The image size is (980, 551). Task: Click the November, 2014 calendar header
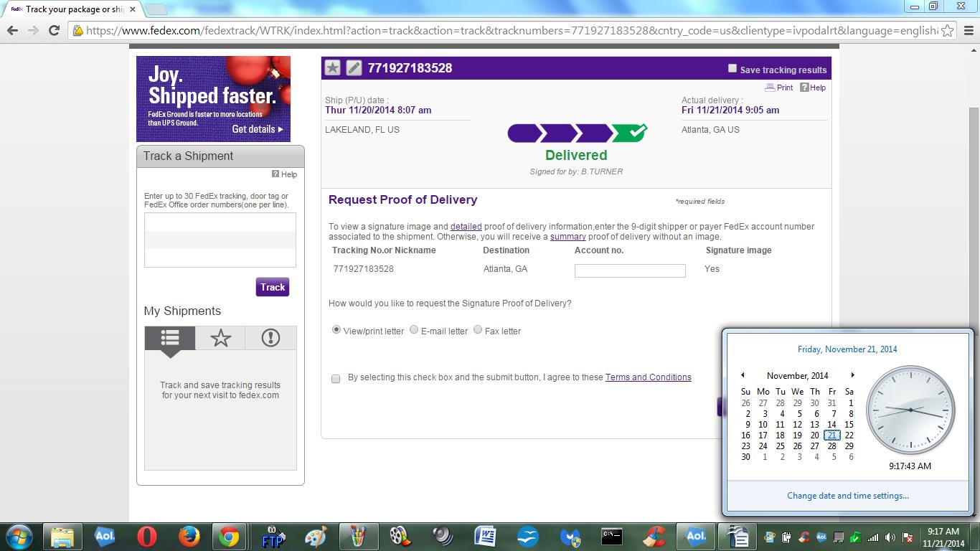click(x=797, y=376)
